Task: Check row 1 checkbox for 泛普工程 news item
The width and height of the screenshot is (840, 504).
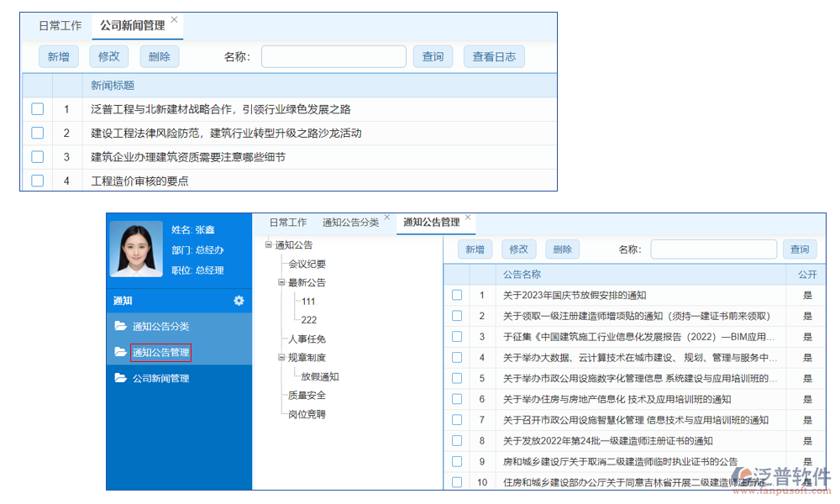Action: point(37,108)
